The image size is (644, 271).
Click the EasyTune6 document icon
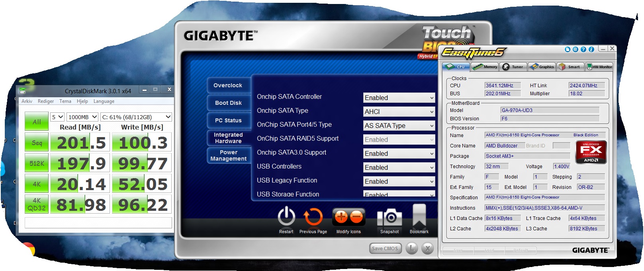[x=568, y=49]
